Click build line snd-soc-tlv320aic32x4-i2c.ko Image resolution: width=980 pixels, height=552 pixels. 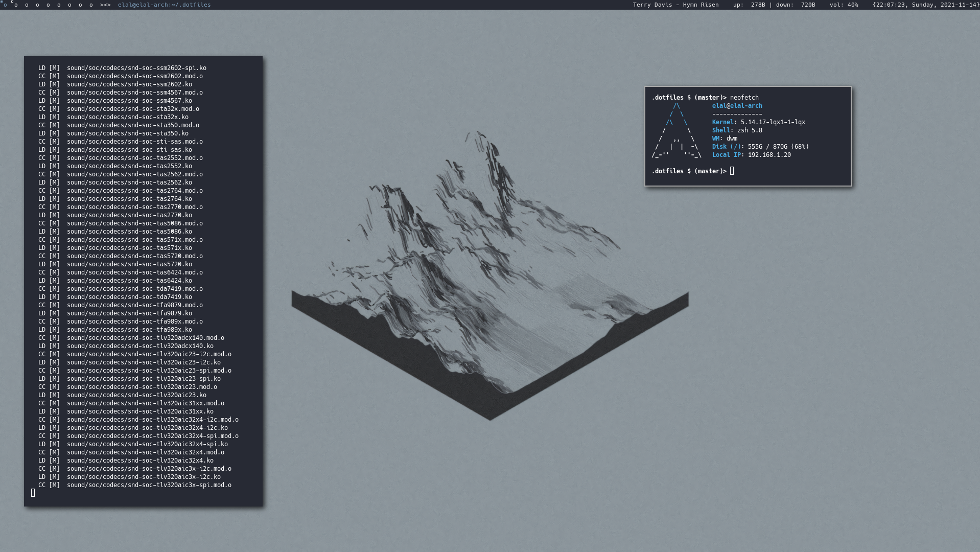[133, 428]
